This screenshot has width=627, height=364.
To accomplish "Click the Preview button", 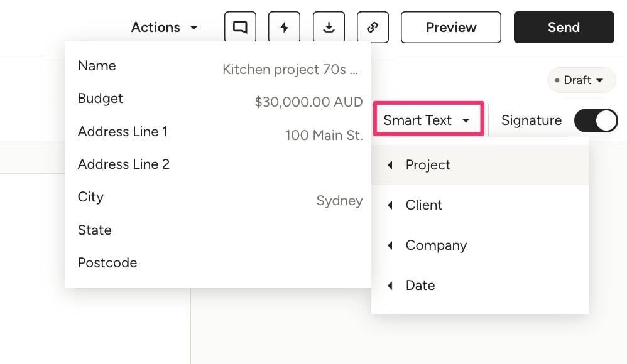I will tap(451, 27).
